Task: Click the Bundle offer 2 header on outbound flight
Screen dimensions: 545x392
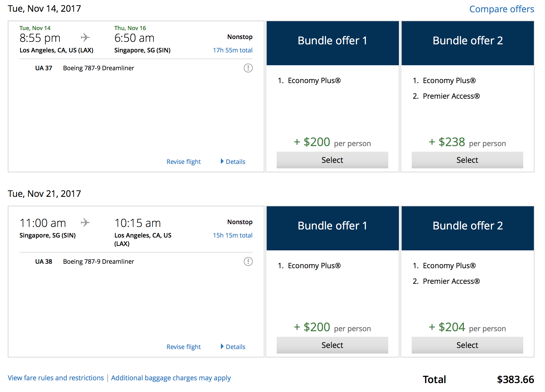Action: coord(467,40)
